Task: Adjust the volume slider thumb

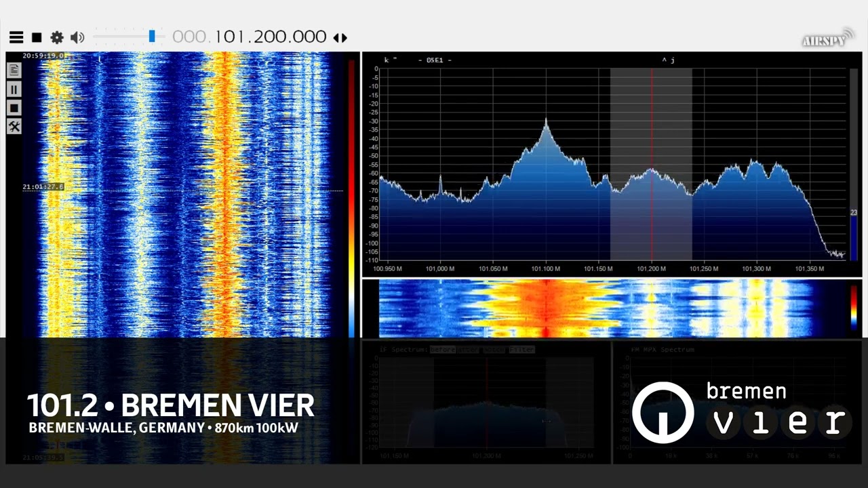Action: click(152, 36)
